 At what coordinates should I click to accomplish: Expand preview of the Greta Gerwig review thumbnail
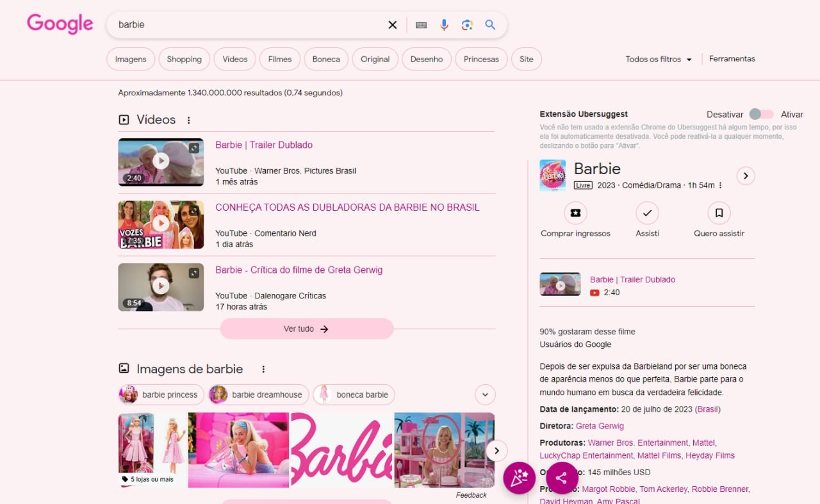pyautogui.click(x=194, y=273)
